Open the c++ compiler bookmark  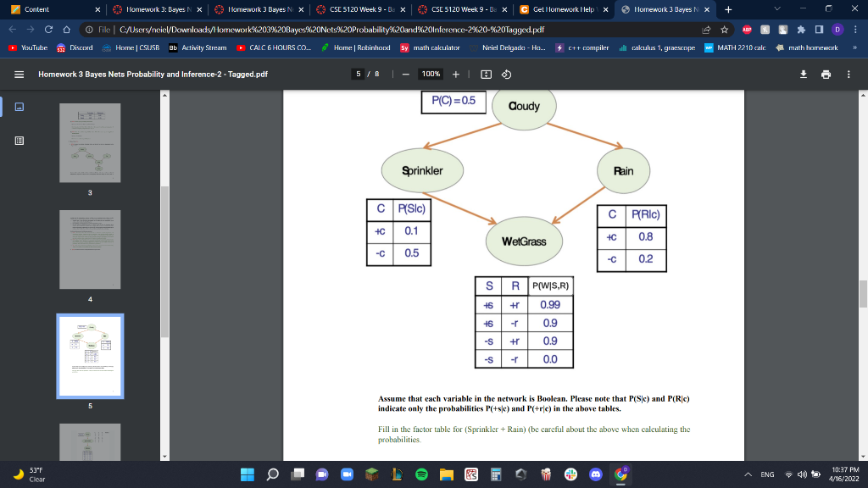tap(582, 47)
